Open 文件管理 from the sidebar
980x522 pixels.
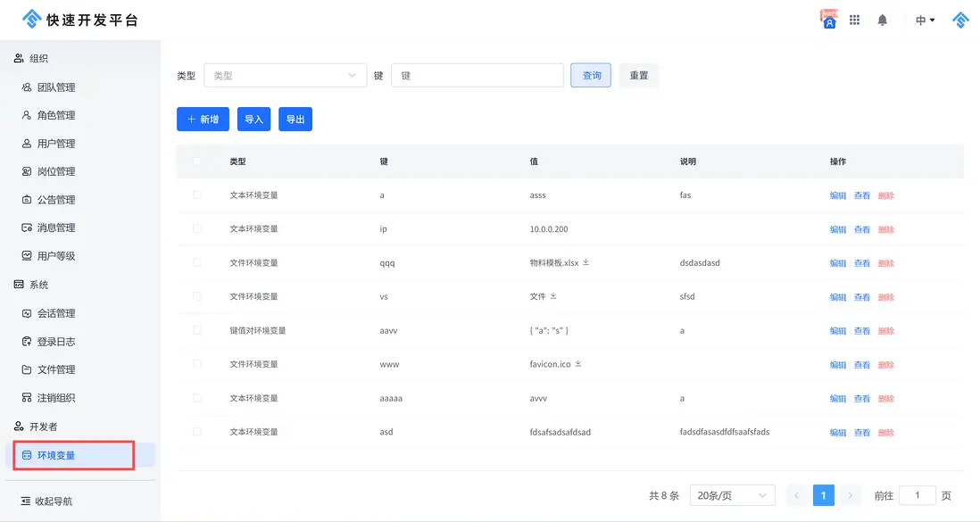[x=55, y=369]
